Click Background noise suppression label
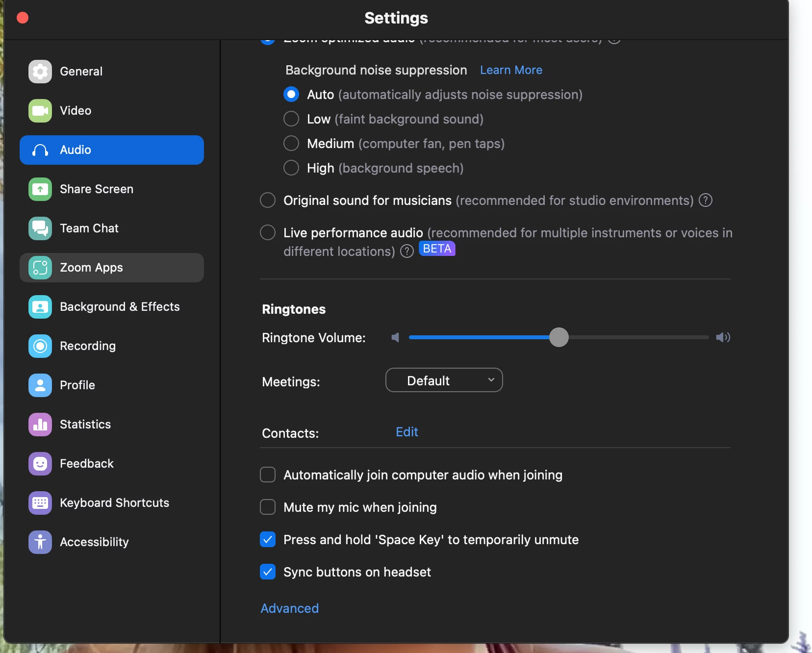Screen dimensions: 812x653 (376, 70)
